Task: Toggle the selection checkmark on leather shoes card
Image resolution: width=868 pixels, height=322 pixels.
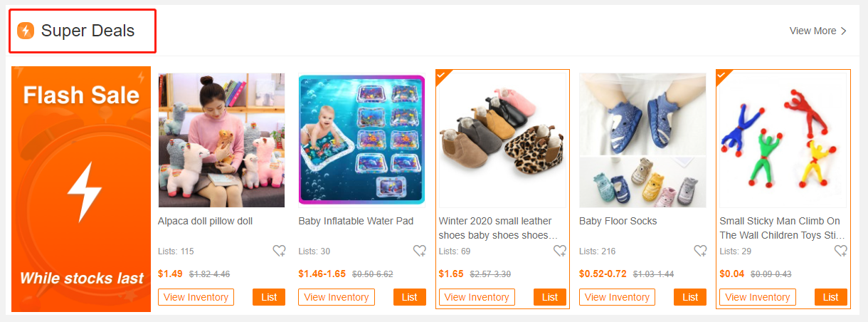Action: pyautogui.click(x=441, y=75)
